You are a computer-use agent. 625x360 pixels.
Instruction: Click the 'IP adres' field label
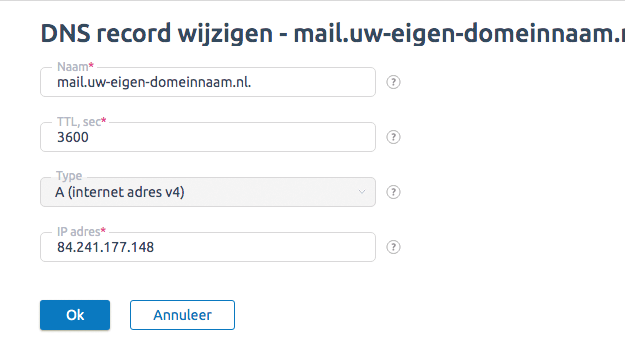(x=78, y=232)
